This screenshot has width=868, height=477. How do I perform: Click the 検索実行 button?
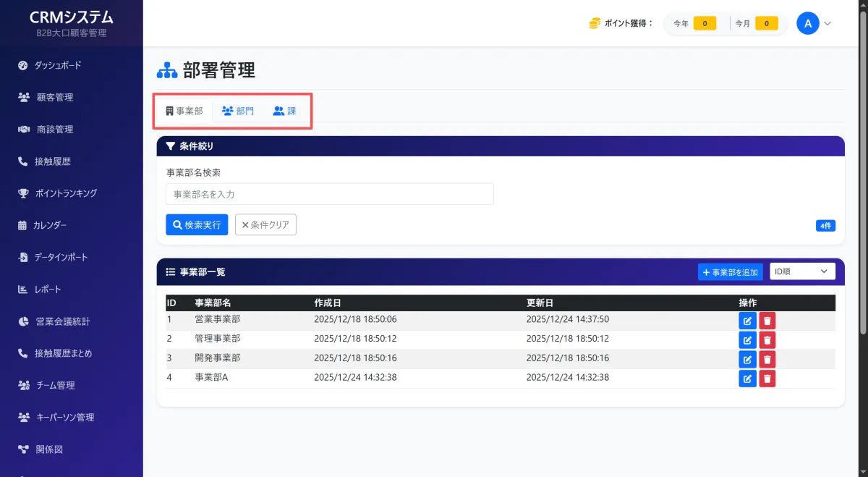click(197, 225)
